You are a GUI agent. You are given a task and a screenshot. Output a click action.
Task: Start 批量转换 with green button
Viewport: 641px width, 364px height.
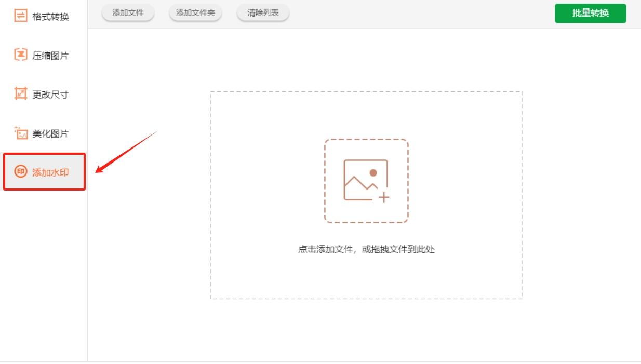590,14
